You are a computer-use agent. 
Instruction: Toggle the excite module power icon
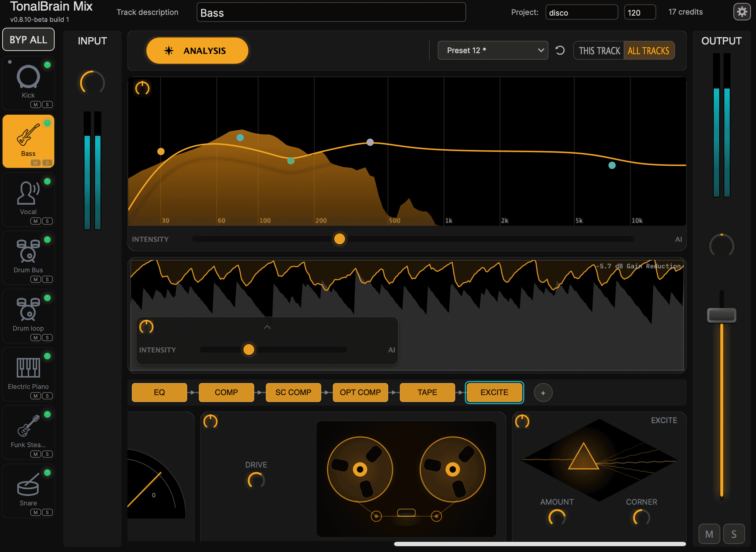[x=522, y=421]
